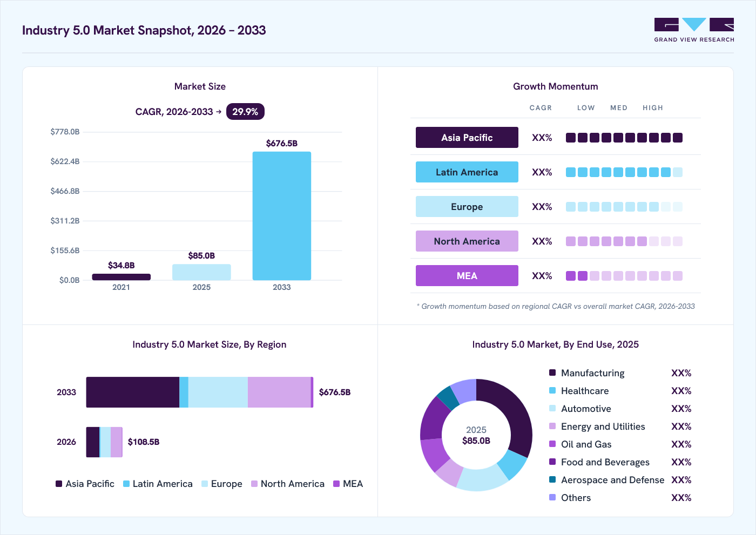Click the $676.5B label beside 2033 regional bar
This screenshot has height=535, width=756.
coord(335,392)
